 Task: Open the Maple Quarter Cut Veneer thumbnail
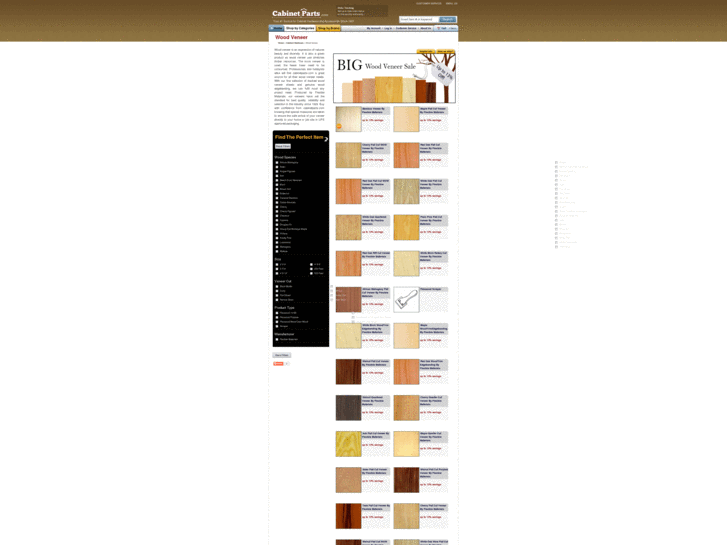pos(406,444)
